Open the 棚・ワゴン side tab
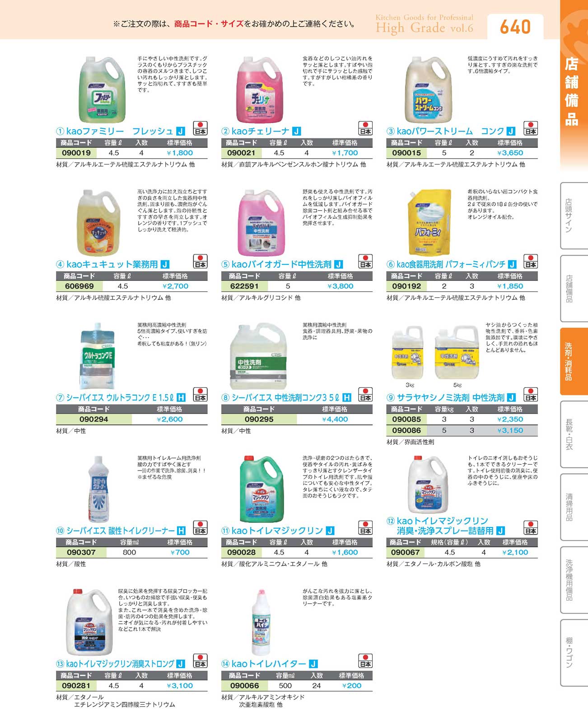The image size is (588, 720). tap(574, 653)
